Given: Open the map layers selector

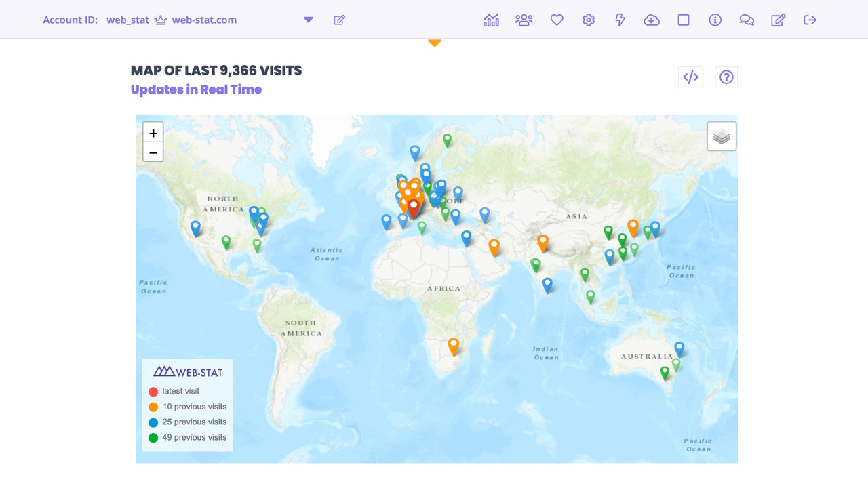Looking at the screenshot, I should point(721,135).
